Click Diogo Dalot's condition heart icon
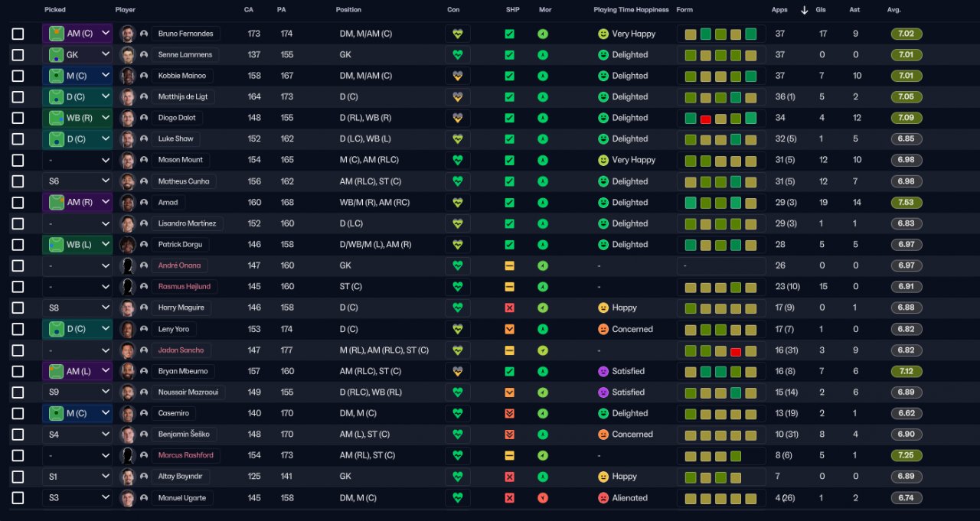The width and height of the screenshot is (980, 521). (x=458, y=119)
